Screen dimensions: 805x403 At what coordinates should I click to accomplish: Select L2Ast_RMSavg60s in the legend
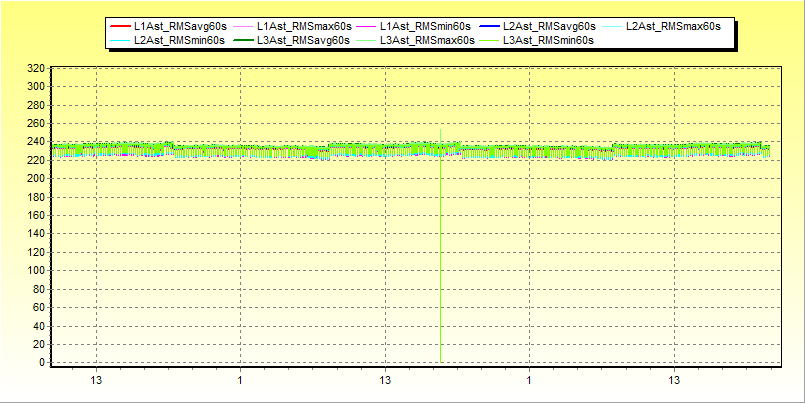click(x=549, y=25)
